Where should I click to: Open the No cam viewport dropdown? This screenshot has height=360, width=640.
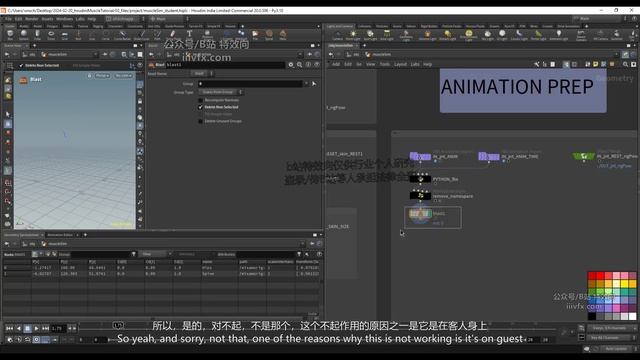pyautogui.click(x=123, y=76)
